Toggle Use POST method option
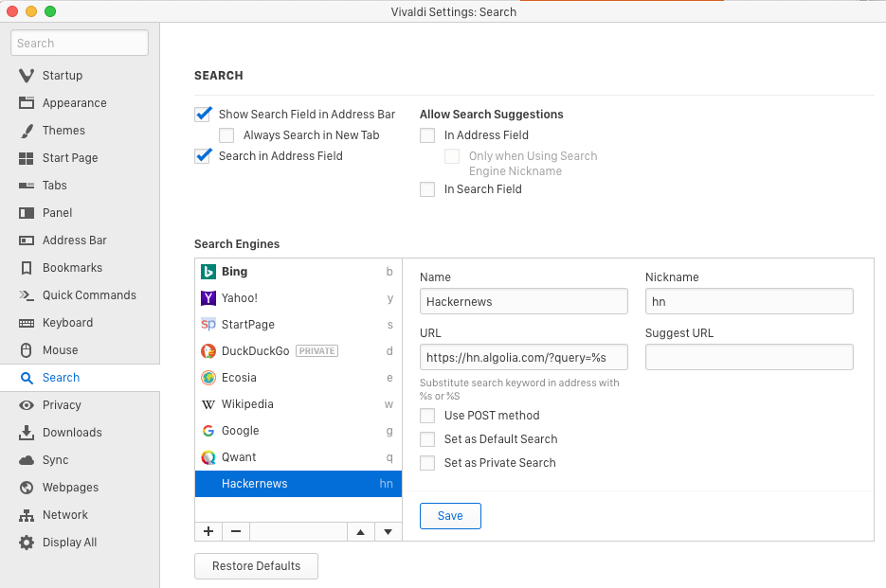The height and width of the screenshot is (588, 886). (x=427, y=415)
